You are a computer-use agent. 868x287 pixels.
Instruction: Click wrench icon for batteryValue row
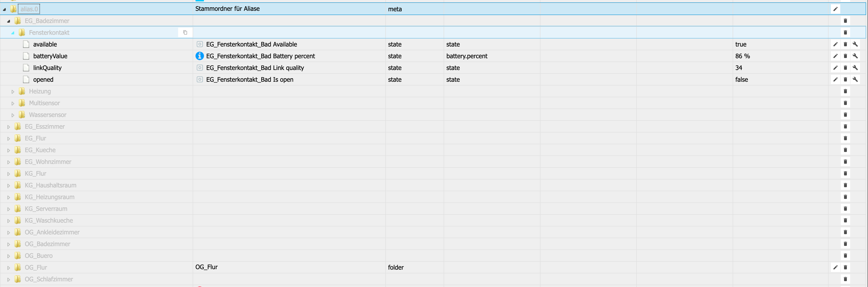click(855, 56)
